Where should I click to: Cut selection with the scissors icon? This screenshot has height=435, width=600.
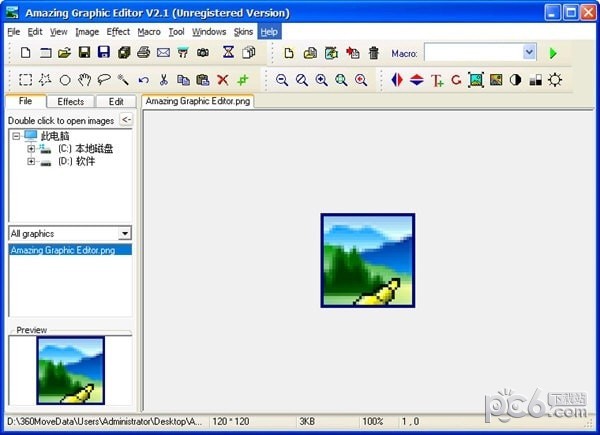click(163, 80)
